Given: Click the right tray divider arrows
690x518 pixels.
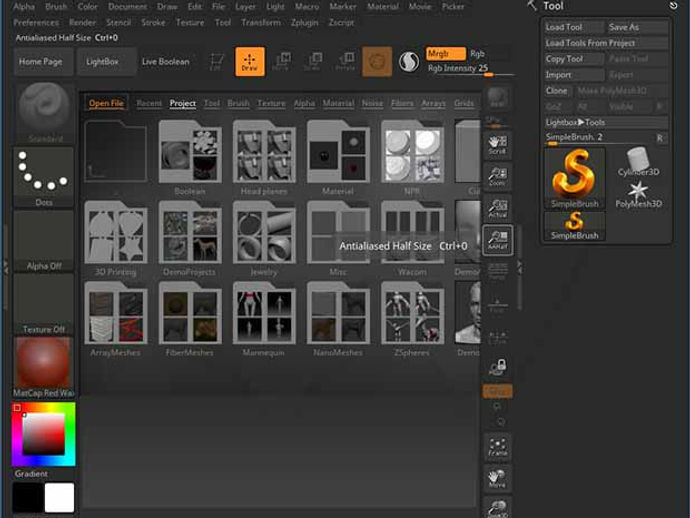Looking at the screenshot, I should coord(519,267).
